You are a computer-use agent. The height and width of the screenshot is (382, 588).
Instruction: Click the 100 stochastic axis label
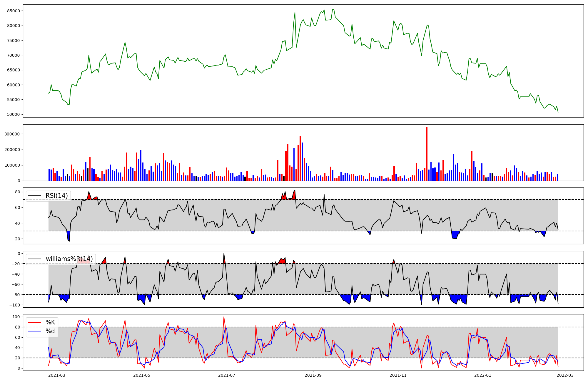(x=17, y=317)
